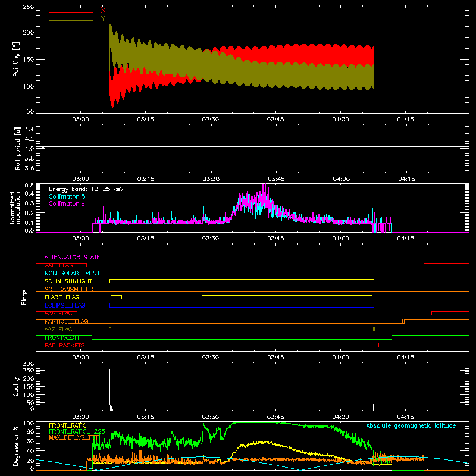
Task: Click the 03:30 tick under Quality plot
Action: click(x=211, y=417)
